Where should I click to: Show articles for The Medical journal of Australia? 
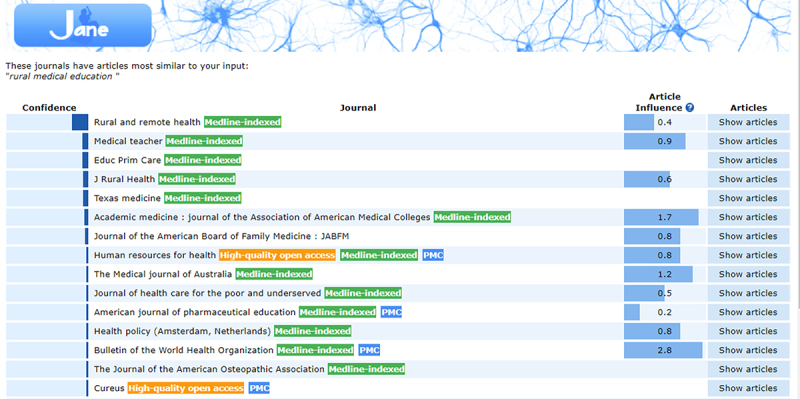(x=748, y=274)
